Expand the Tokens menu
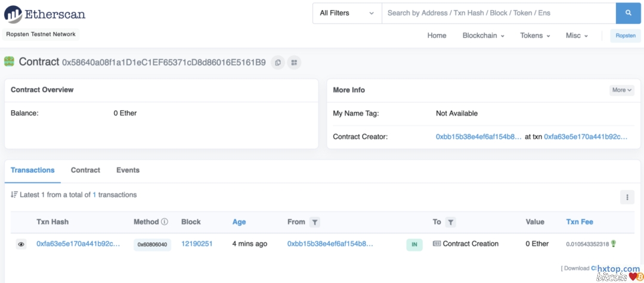The image size is (644, 283). [535, 36]
